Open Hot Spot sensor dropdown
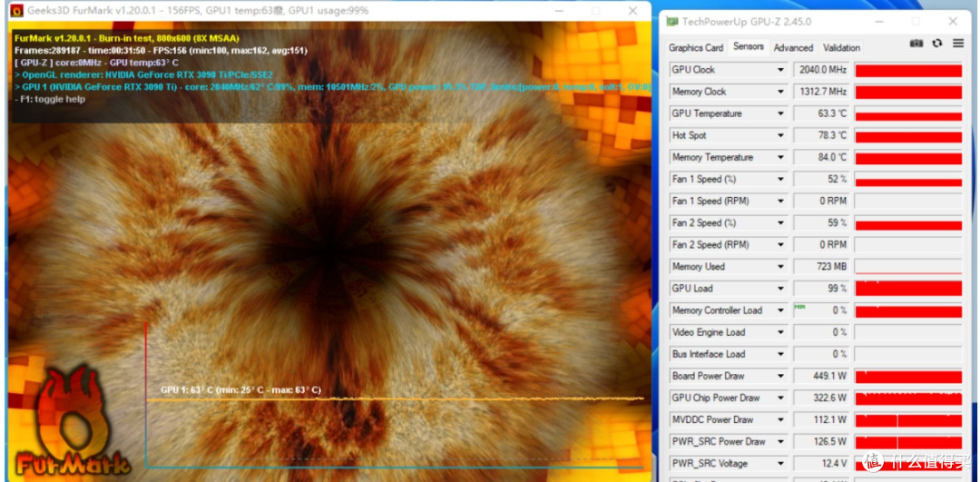This screenshot has height=482, width=980. pos(780,135)
